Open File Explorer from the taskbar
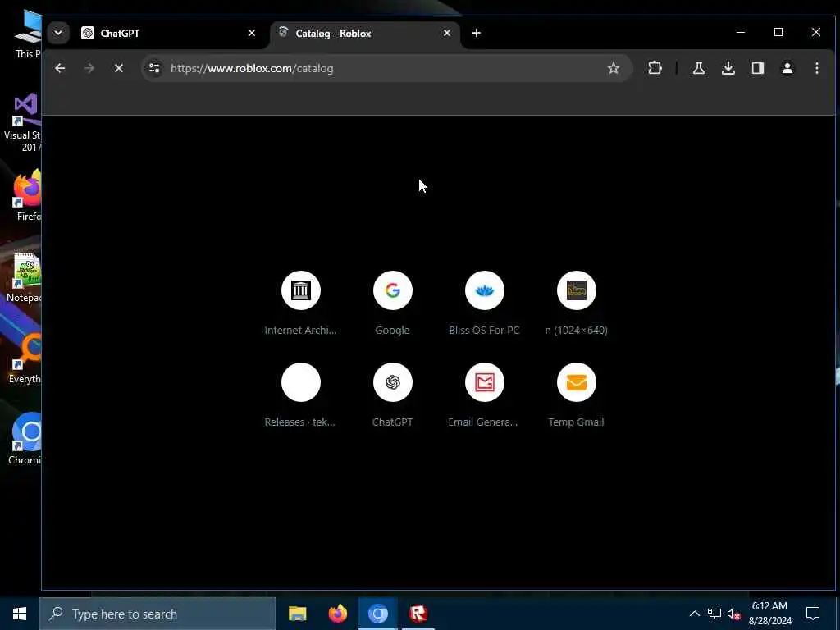The width and height of the screenshot is (840, 630). (297, 614)
